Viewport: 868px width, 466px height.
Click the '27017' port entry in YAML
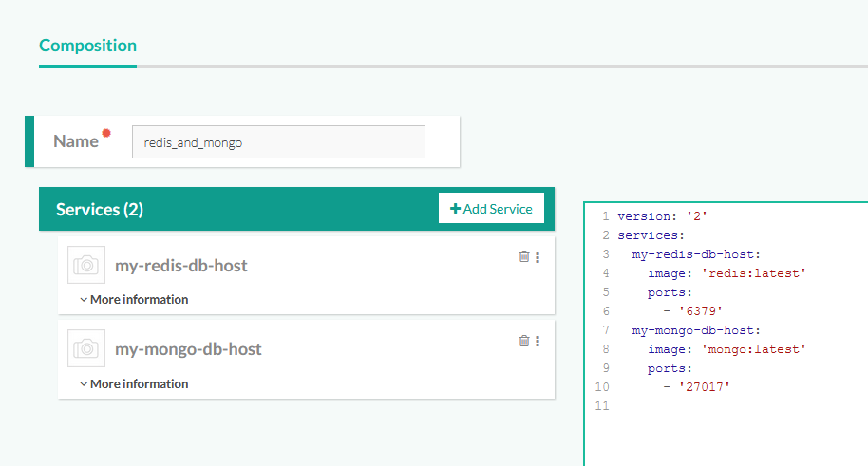coord(705,387)
